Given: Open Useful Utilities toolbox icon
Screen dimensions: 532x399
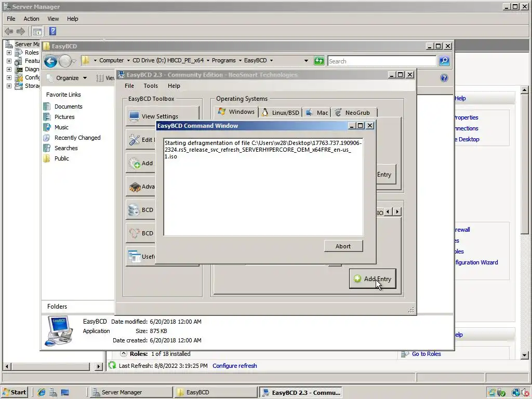Looking at the screenshot, I should point(135,257).
